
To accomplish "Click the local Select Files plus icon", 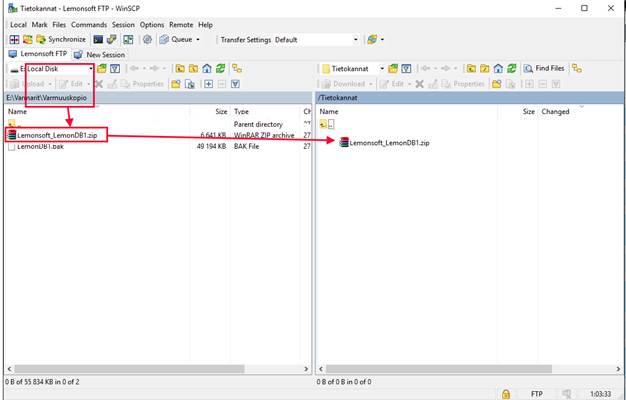I will (208, 84).
